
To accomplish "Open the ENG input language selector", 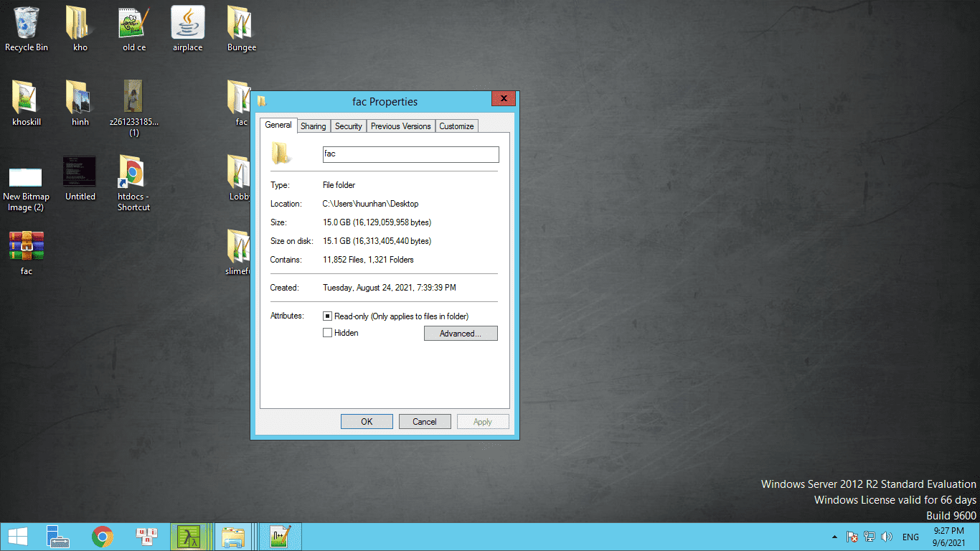I will point(910,537).
